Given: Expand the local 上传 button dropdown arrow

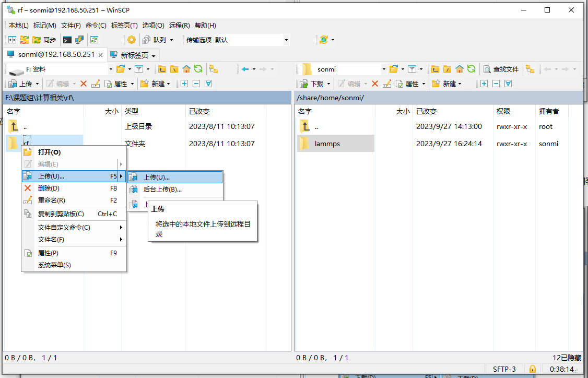Looking at the screenshot, I should pos(38,84).
